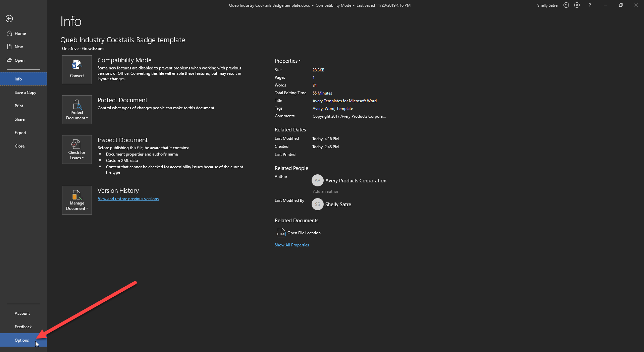This screenshot has width=644, height=352.
Task: Click the smiley face feedback icon
Action: pyautogui.click(x=566, y=5)
